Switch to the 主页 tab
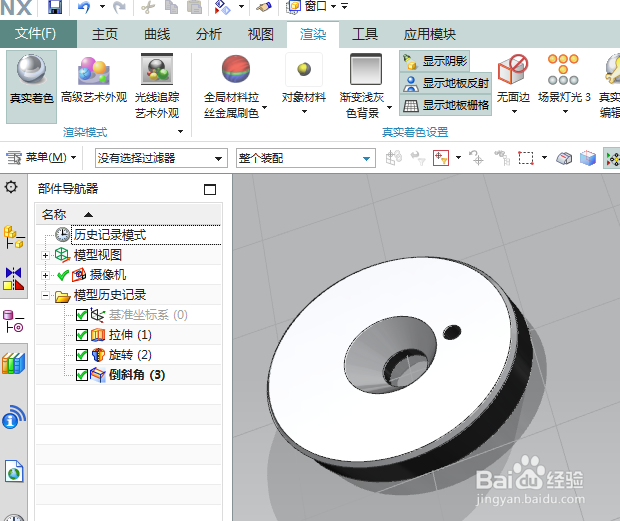The image size is (620, 521). pos(105,34)
